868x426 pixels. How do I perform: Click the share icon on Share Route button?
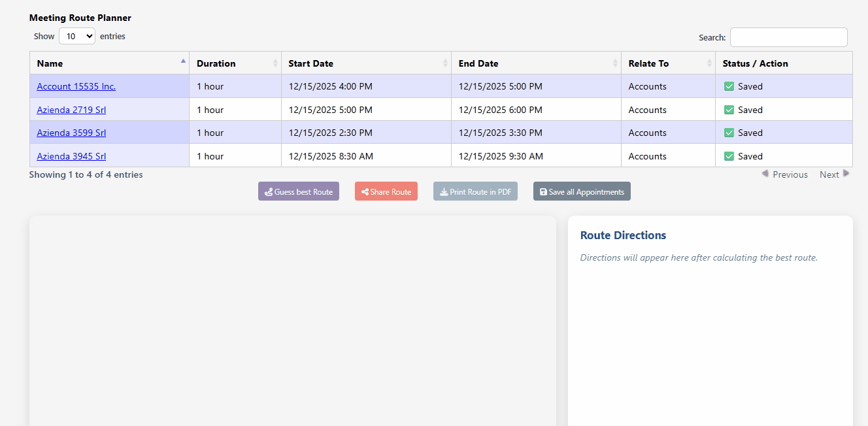pyautogui.click(x=364, y=191)
